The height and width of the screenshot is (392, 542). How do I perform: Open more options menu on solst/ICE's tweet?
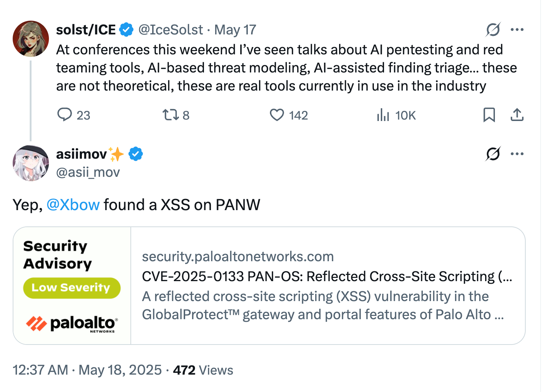(517, 30)
